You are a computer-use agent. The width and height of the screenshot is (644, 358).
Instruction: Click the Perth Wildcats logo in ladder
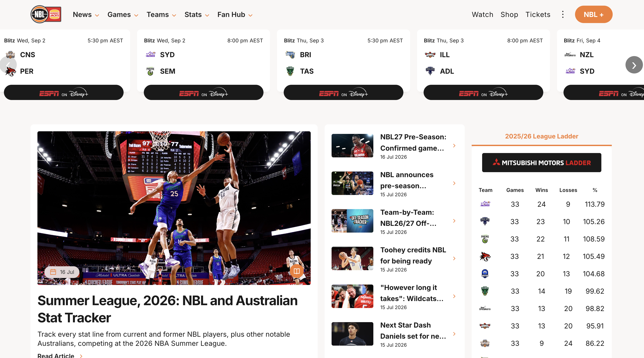coord(485,256)
